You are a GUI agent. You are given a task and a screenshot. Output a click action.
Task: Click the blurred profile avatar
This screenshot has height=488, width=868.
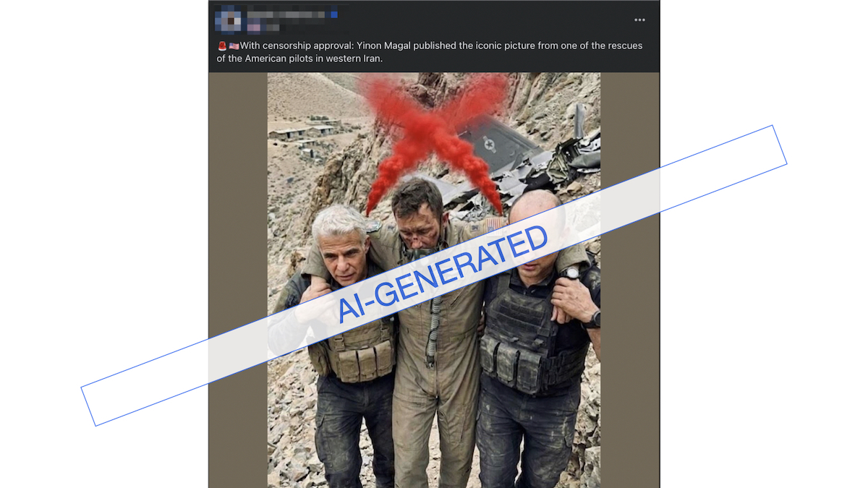(228, 20)
